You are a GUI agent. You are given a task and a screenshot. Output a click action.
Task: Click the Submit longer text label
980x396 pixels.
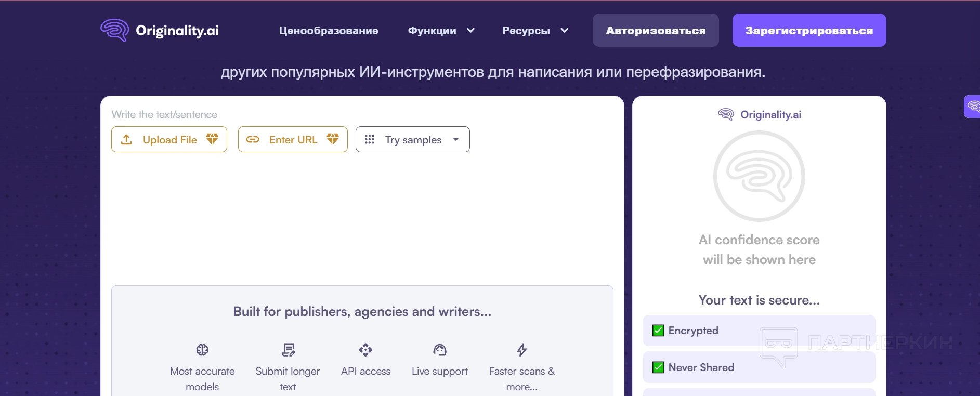tap(288, 379)
